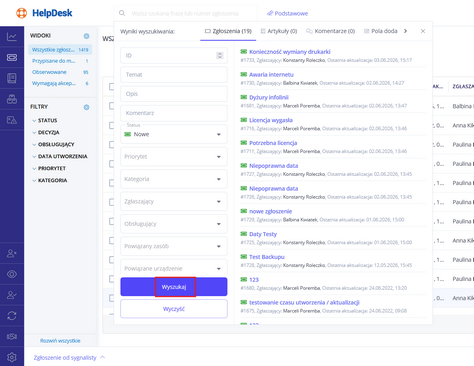The width and height of the screenshot is (474, 366).
Task: Switch to Pola doda tab
Action: click(x=380, y=31)
